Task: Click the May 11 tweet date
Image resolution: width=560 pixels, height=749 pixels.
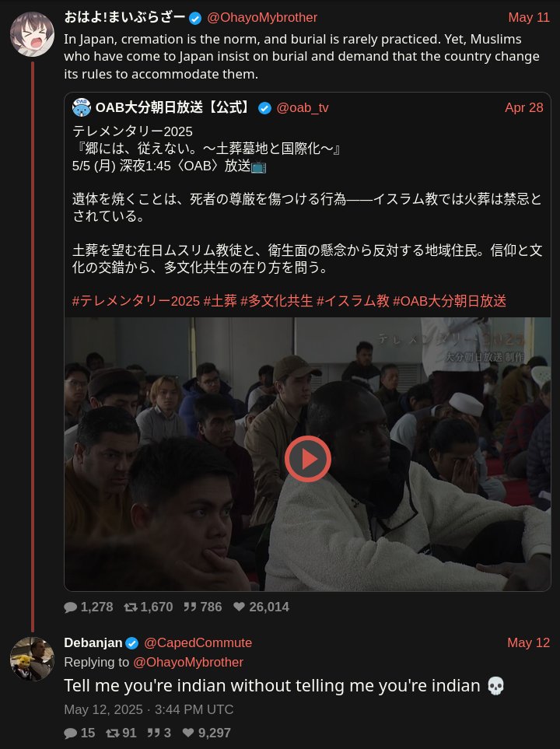Action: click(529, 18)
